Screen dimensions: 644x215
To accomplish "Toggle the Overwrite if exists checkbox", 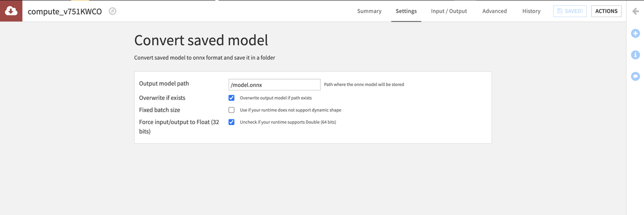I will coord(231,98).
